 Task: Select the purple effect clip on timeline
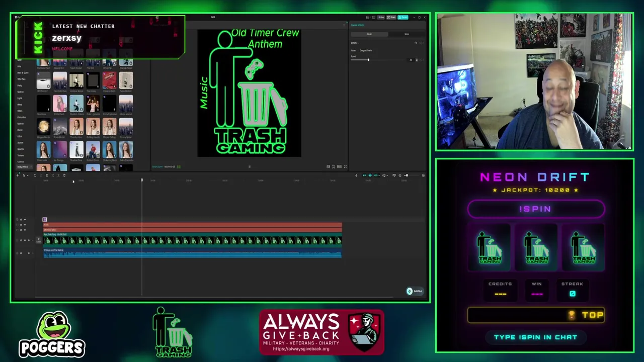[44, 220]
